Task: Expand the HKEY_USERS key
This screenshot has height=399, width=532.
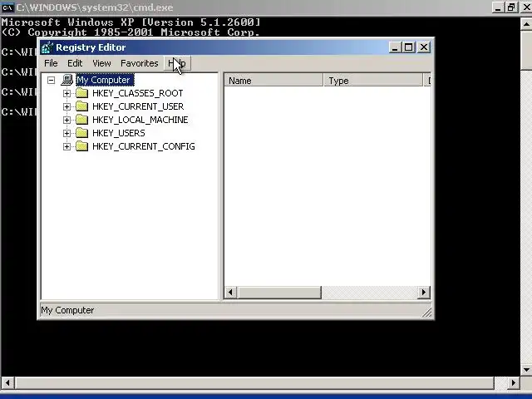Action: pyautogui.click(x=66, y=133)
